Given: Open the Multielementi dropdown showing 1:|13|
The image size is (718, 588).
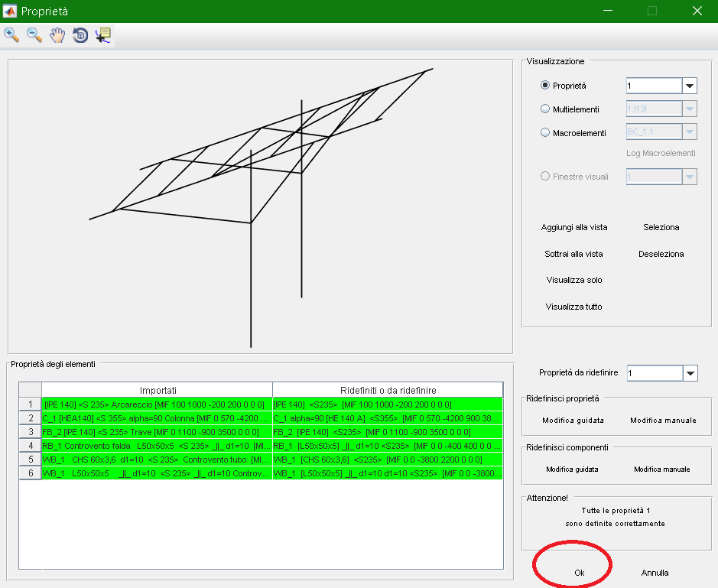Looking at the screenshot, I should [x=690, y=109].
